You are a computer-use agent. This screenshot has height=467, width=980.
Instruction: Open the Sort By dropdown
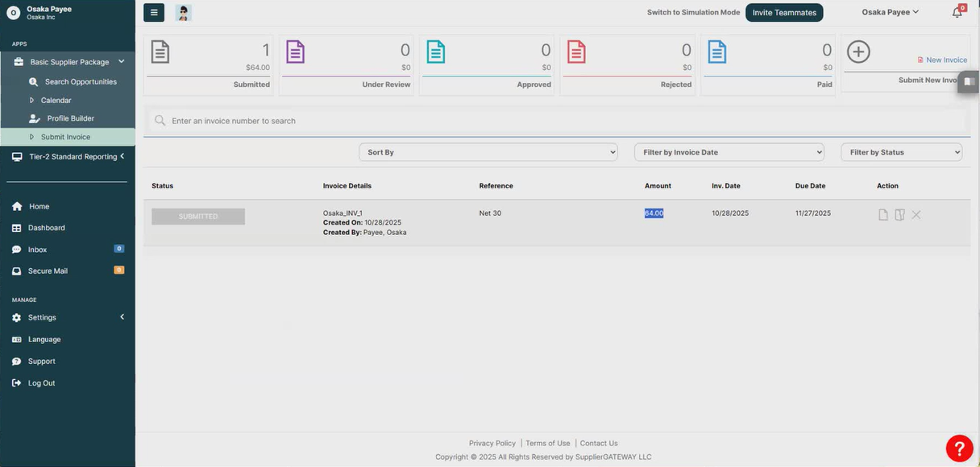[x=488, y=152]
